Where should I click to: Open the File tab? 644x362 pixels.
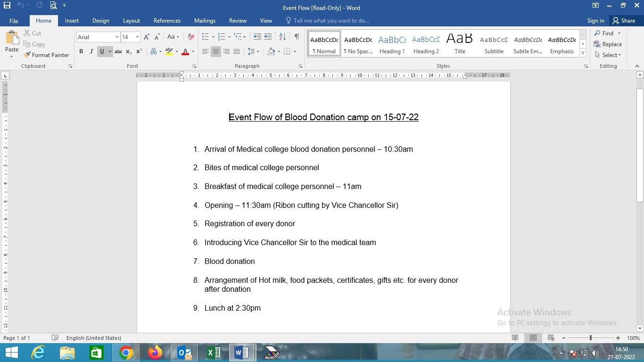coord(14,21)
